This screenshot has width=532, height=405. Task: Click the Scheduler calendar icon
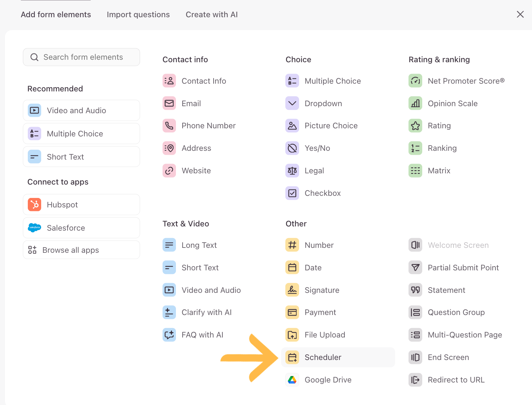coord(292,358)
